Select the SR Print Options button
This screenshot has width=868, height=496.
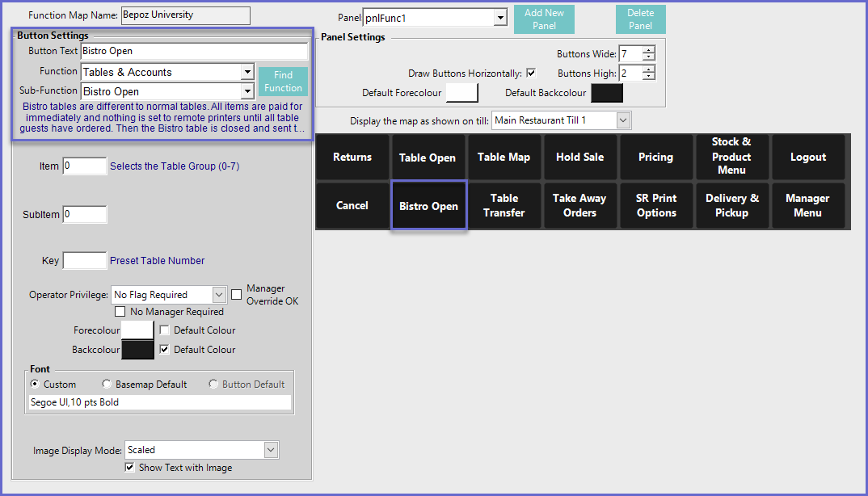(655, 205)
